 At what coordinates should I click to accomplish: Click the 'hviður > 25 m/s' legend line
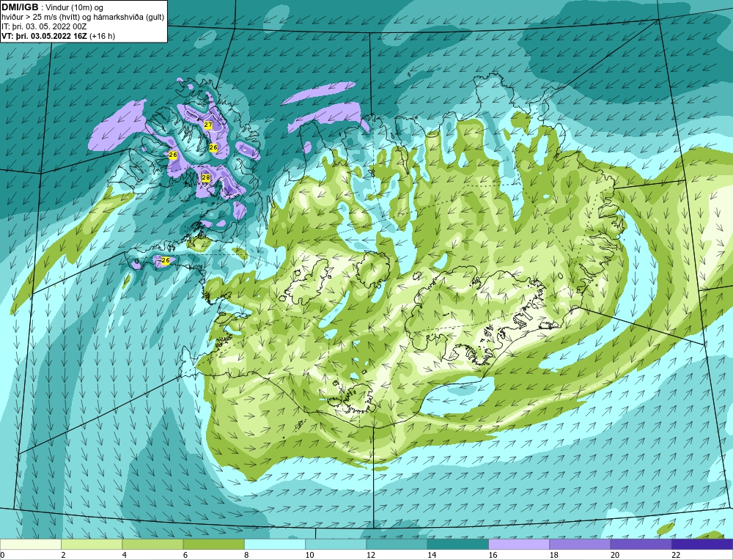tap(83, 17)
